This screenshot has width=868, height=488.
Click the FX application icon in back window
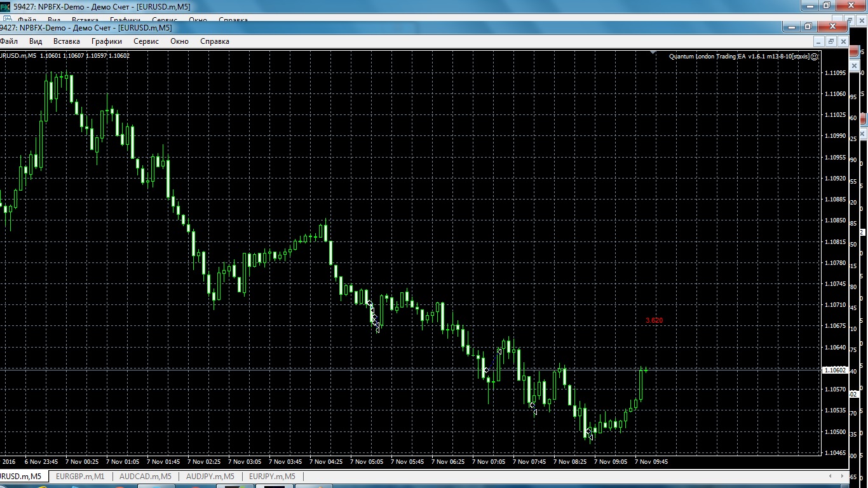[5, 6]
